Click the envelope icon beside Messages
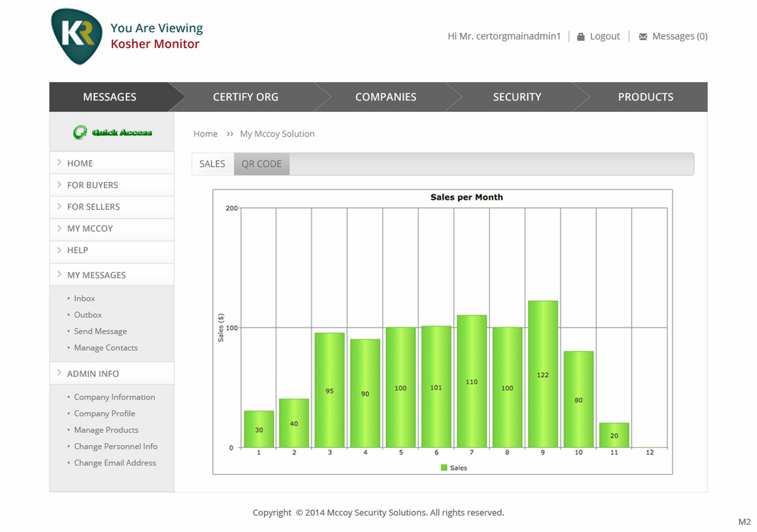The image size is (757, 532). (x=643, y=37)
